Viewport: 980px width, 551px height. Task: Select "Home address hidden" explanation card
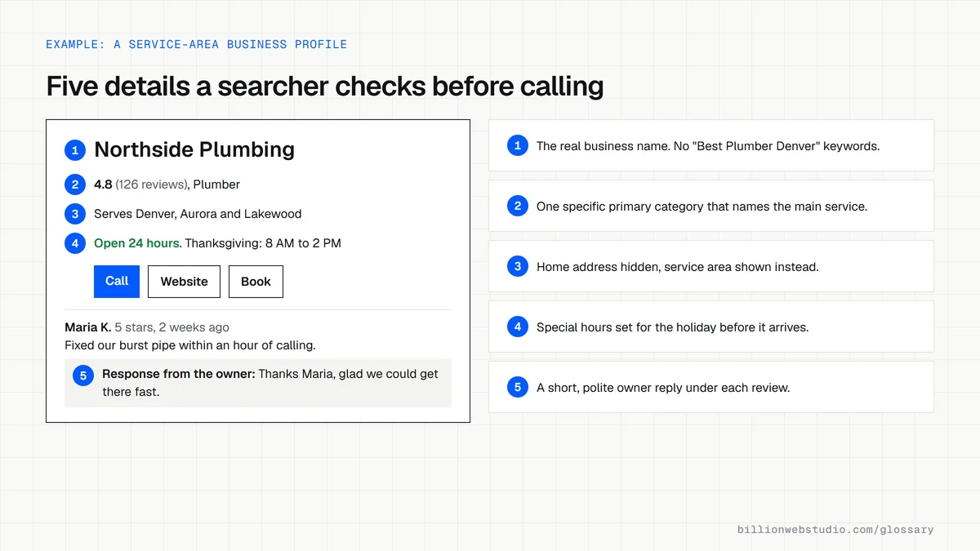(x=710, y=267)
